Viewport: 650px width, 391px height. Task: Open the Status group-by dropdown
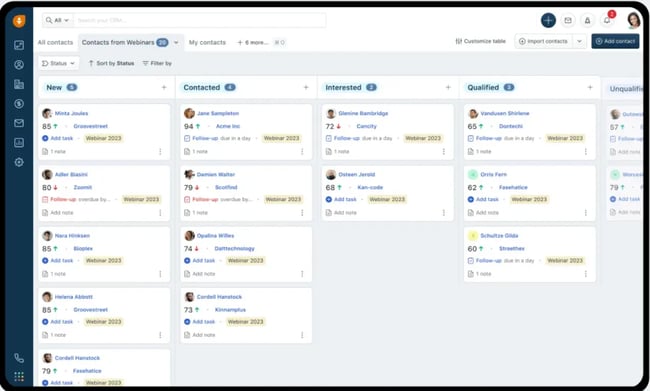58,63
